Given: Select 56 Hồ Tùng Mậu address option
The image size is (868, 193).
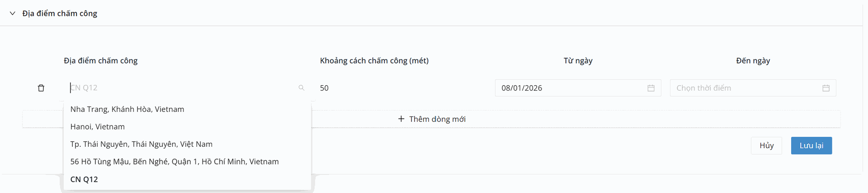Looking at the screenshot, I should pyautogui.click(x=175, y=162).
